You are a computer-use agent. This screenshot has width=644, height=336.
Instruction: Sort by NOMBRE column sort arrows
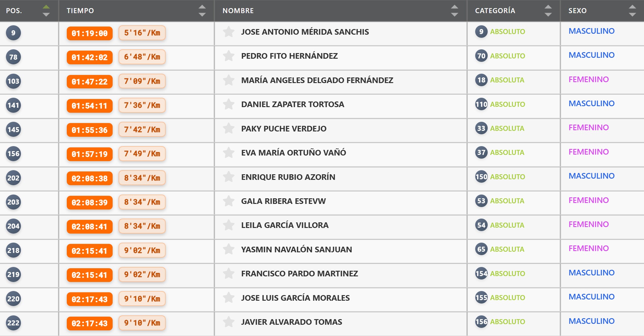[455, 11]
